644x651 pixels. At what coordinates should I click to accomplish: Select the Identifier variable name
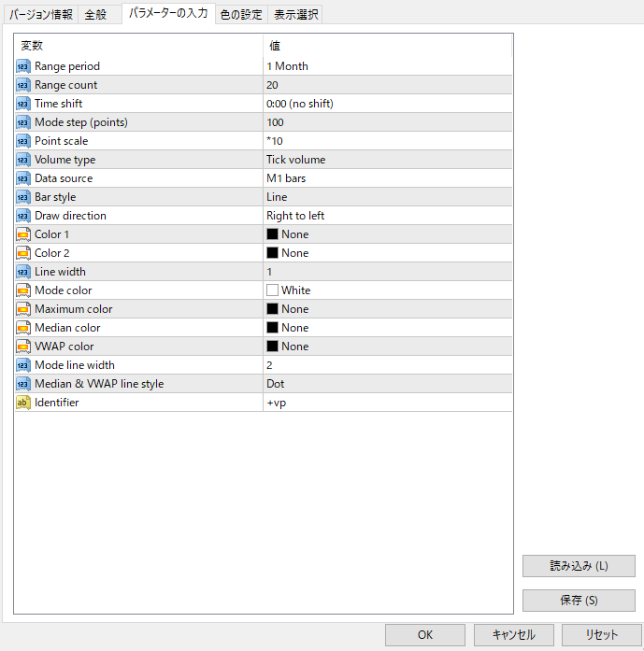pyautogui.click(x=57, y=403)
